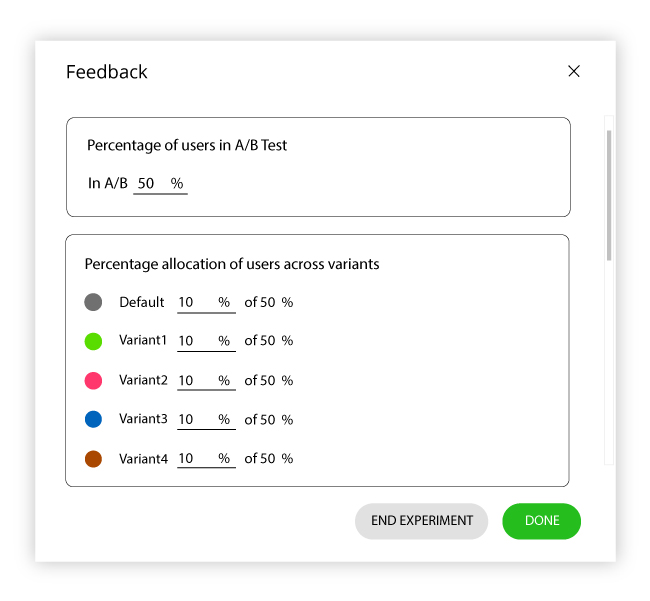650x601 pixels.
Task: Edit the In A/B percentage field
Action: 160,184
